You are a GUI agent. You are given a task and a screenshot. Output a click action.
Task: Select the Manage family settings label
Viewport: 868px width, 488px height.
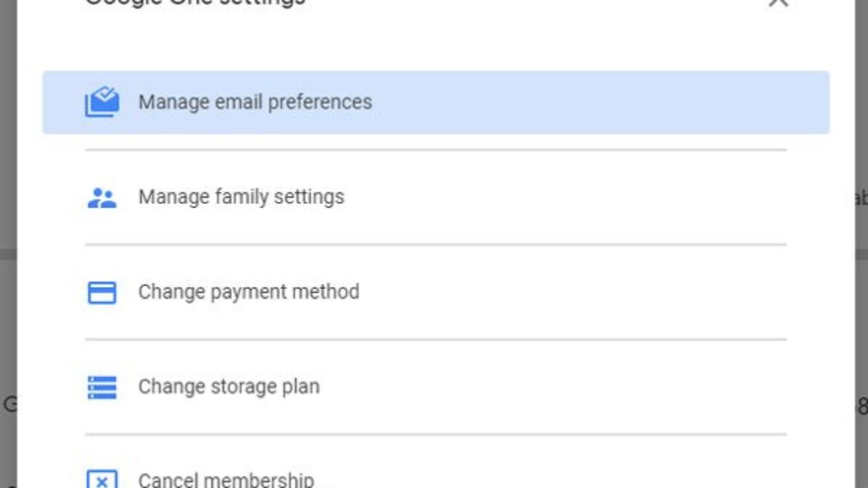coord(241,197)
